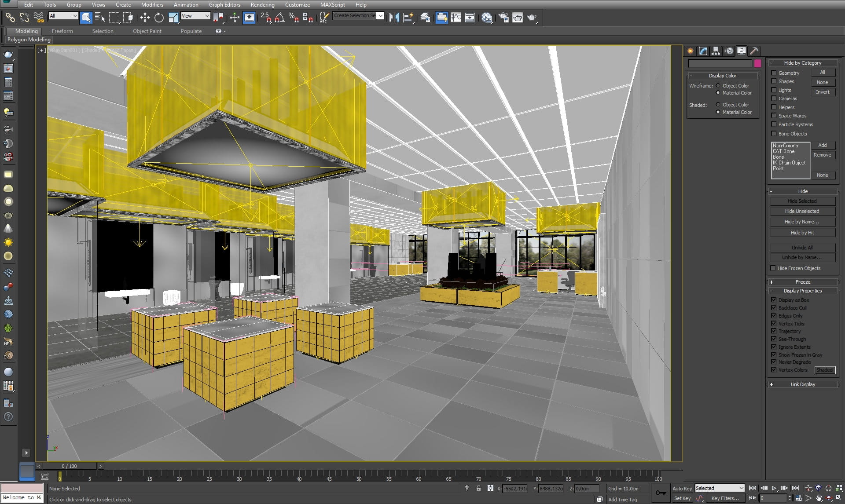Screen dimensions: 845x504
Task: Select the Move/Select tool icon
Action: 146,18
